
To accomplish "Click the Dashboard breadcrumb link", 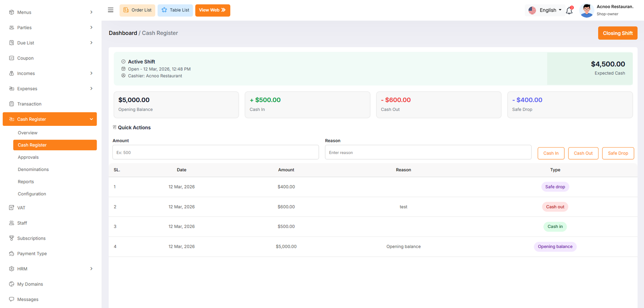I will click(x=123, y=33).
